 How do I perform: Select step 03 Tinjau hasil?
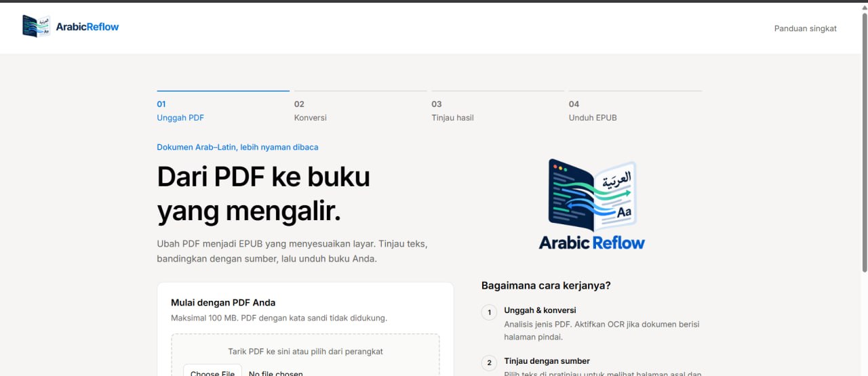(x=498, y=107)
